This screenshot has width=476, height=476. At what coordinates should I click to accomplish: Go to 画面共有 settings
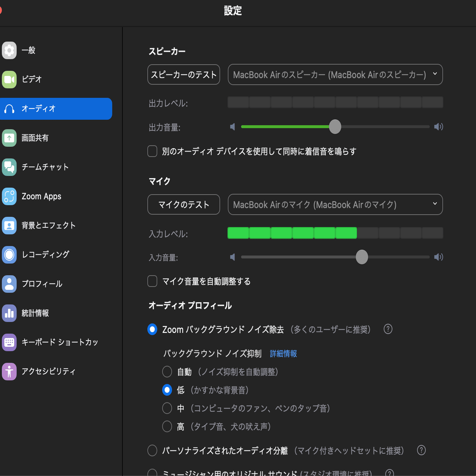click(x=56, y=138)
